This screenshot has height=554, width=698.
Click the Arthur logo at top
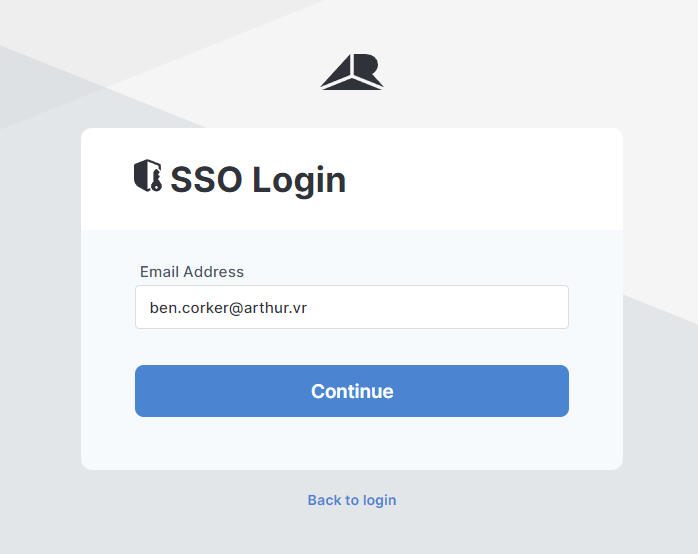[352, 72]
